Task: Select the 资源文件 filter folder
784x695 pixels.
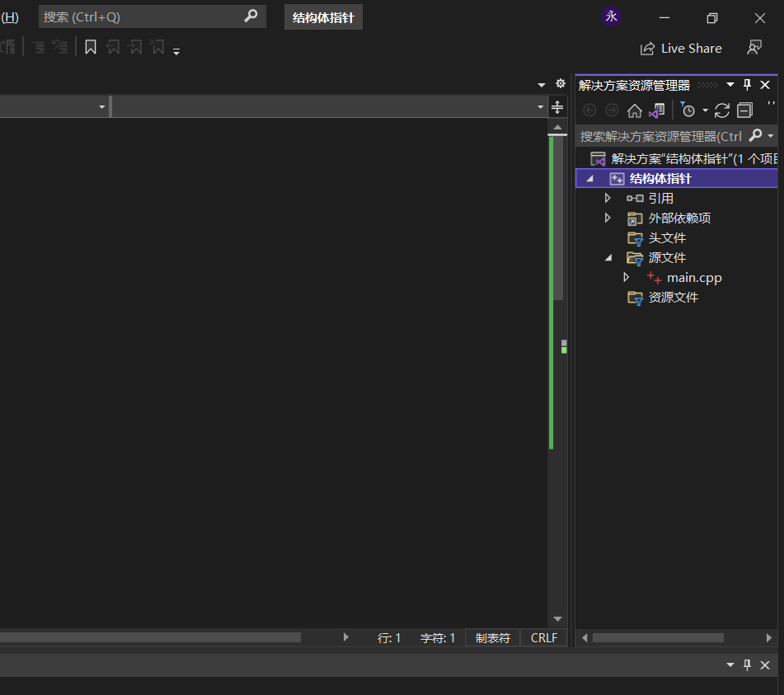Action: pos(673,298)
